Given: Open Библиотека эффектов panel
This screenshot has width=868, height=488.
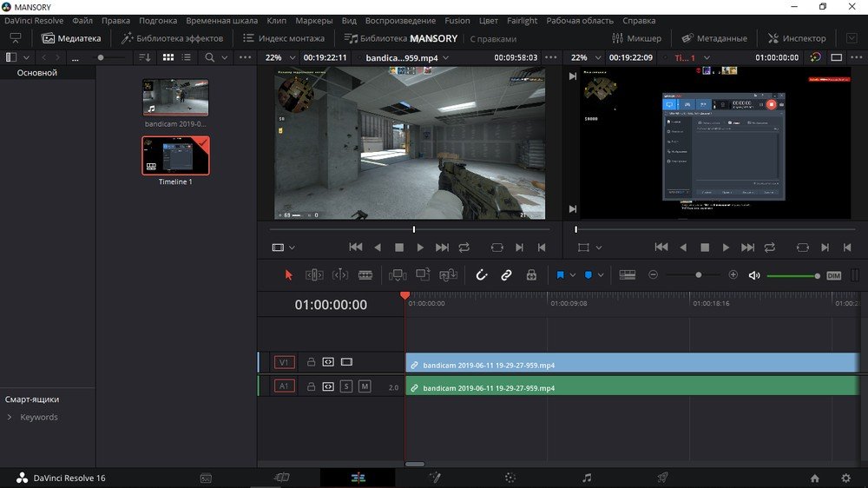Looking at the screenshot, I should click(172, 38).
